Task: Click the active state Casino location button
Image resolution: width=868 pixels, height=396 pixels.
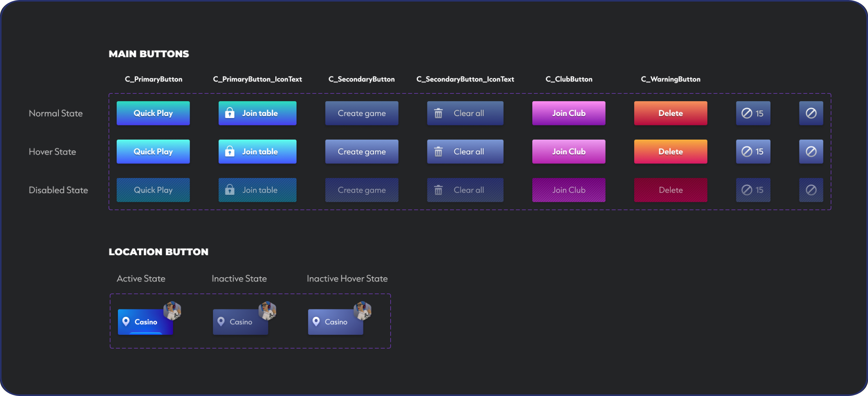Action: tap(145, 322)
